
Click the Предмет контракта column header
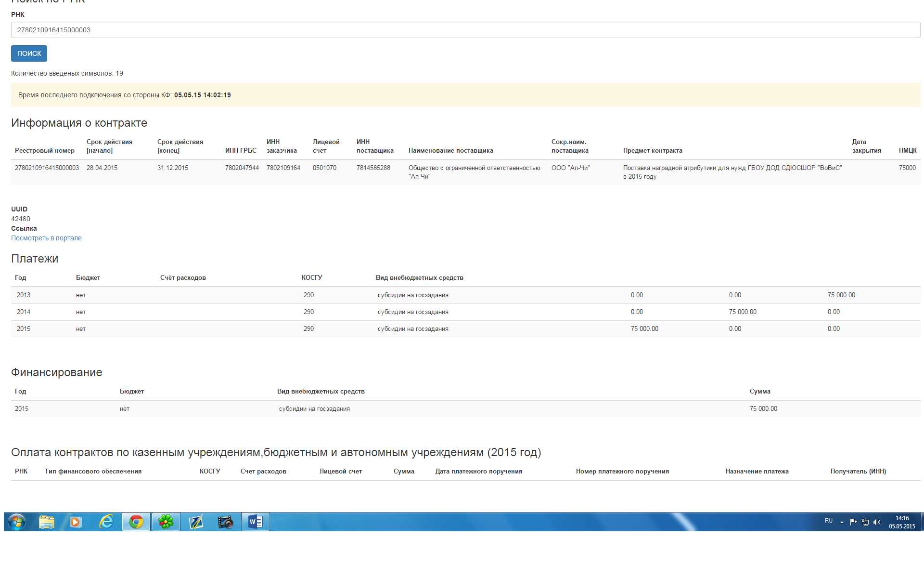tap(653, 150)
